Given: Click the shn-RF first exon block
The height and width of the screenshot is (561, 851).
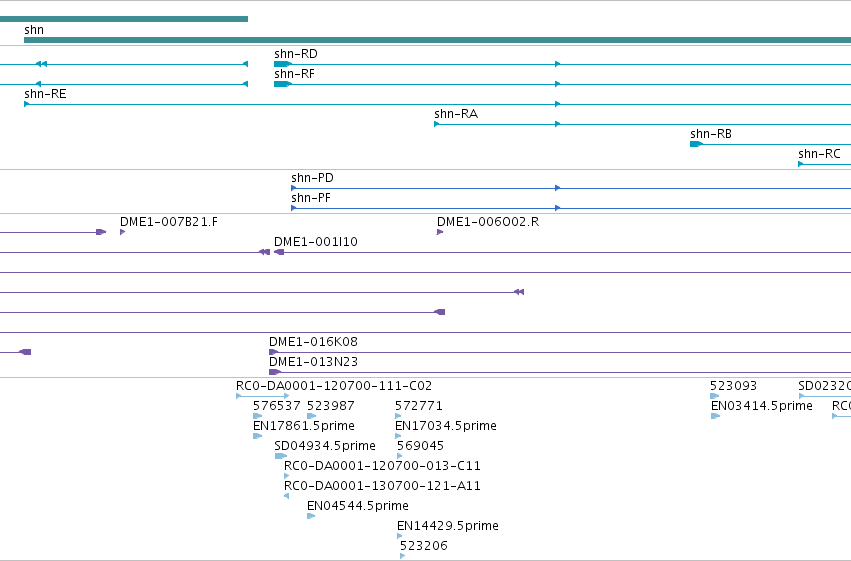Looking at the screenshot, I should [283, 84].
